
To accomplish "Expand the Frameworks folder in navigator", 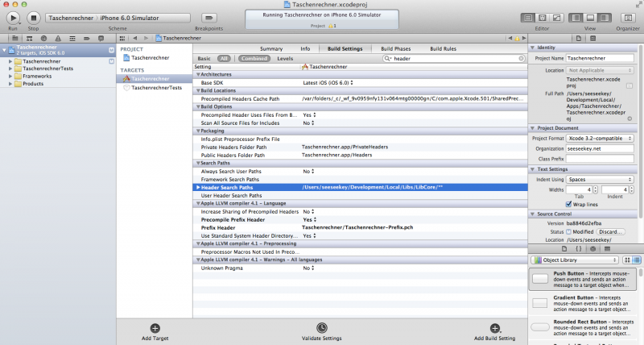I will 10,76.
